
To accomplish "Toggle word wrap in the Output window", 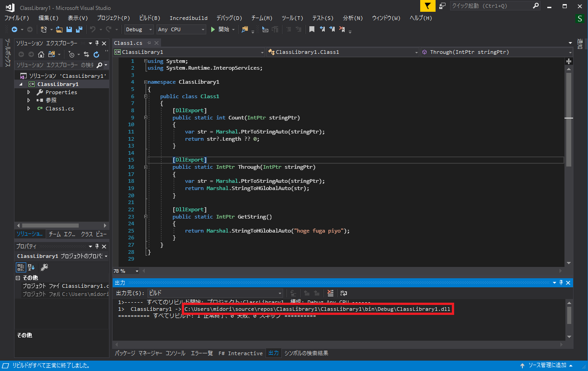I will pyautogui.click(x=344, y=293).
